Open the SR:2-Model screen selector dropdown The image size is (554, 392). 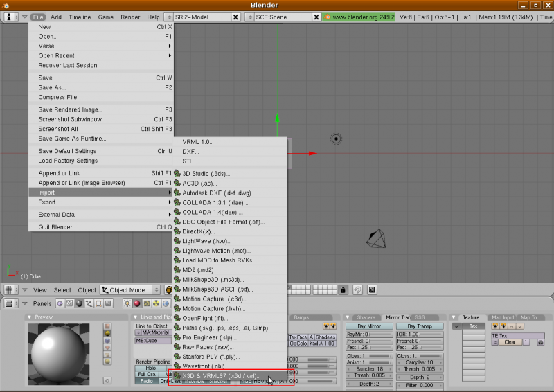point(169,17)
